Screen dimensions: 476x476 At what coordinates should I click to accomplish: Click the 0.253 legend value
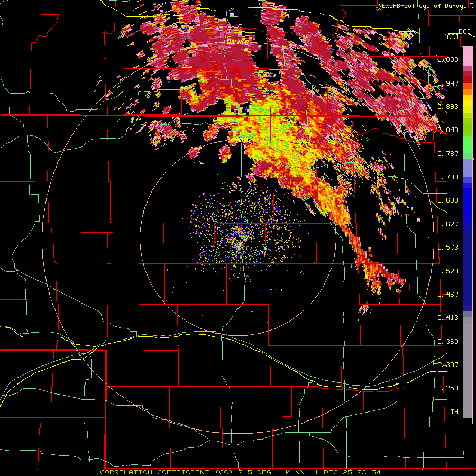448,388
